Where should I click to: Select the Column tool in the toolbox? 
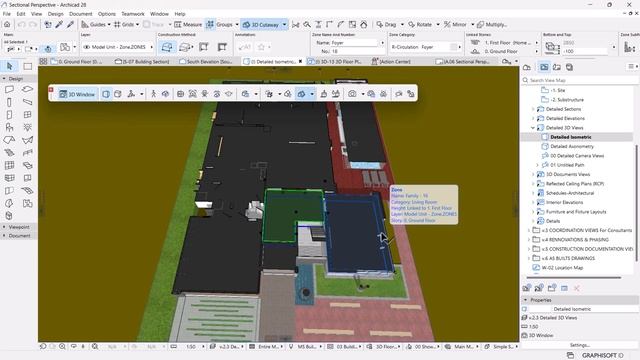(9, 102)
